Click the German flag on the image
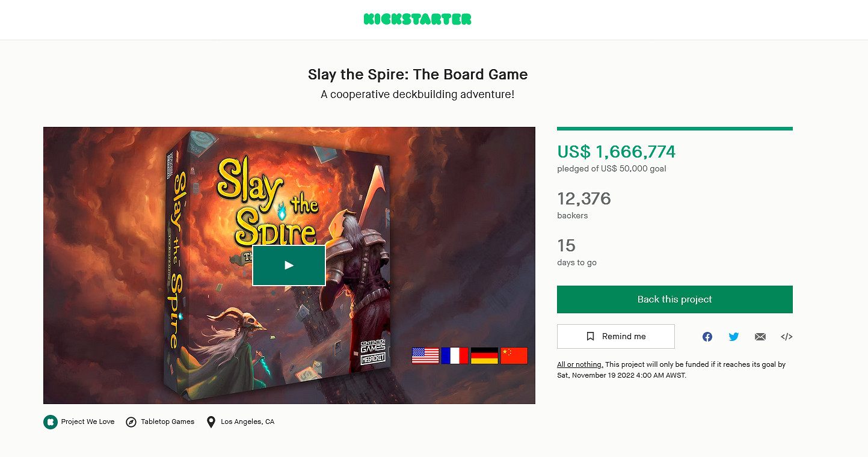 click(x=484, y=356)
